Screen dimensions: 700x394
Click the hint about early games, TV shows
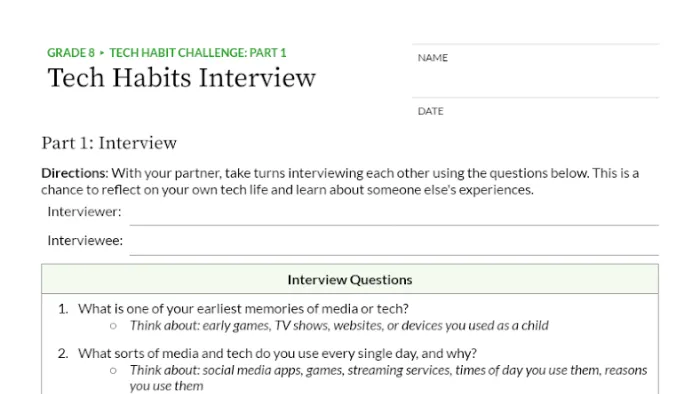pos(339,326)
